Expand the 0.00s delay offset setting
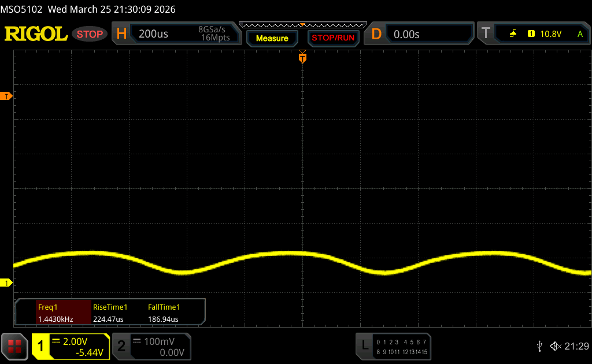The image size is (592, 364). [406, 34]
